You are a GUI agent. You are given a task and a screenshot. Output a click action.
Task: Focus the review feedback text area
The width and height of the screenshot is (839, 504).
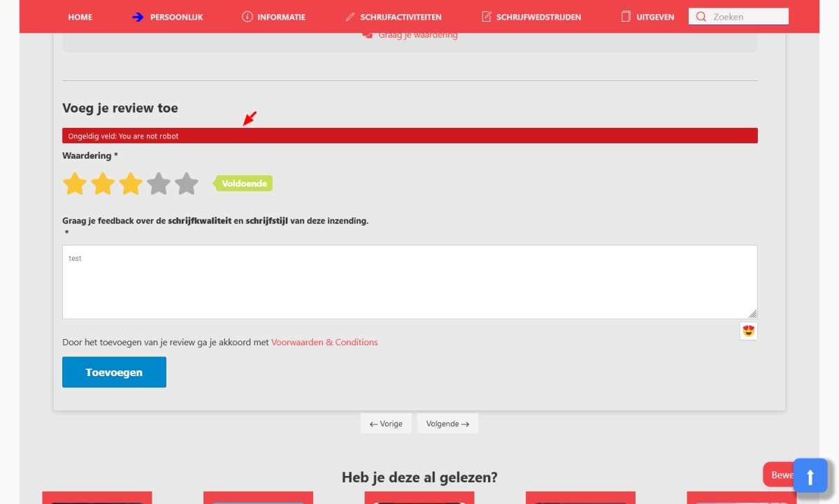pos(409,282)
